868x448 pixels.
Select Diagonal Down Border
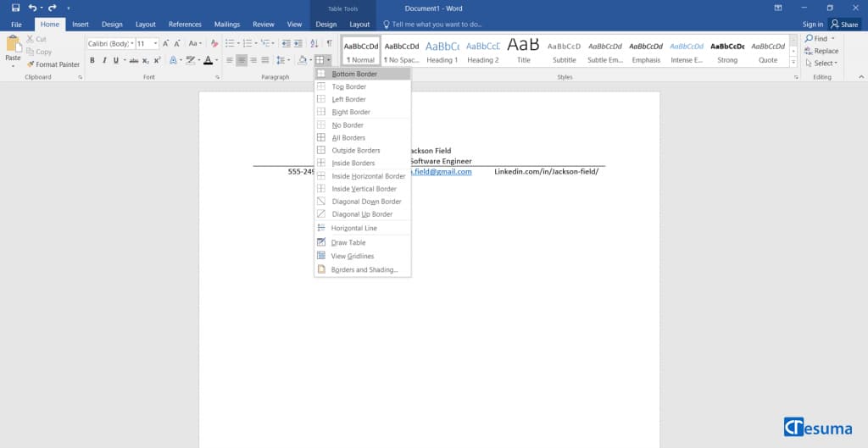click(x=363, y=202)
